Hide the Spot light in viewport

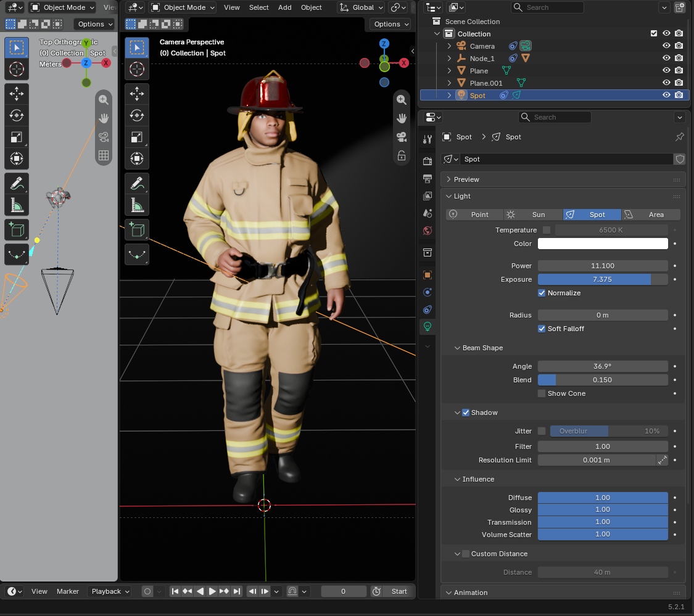(666, 95)
